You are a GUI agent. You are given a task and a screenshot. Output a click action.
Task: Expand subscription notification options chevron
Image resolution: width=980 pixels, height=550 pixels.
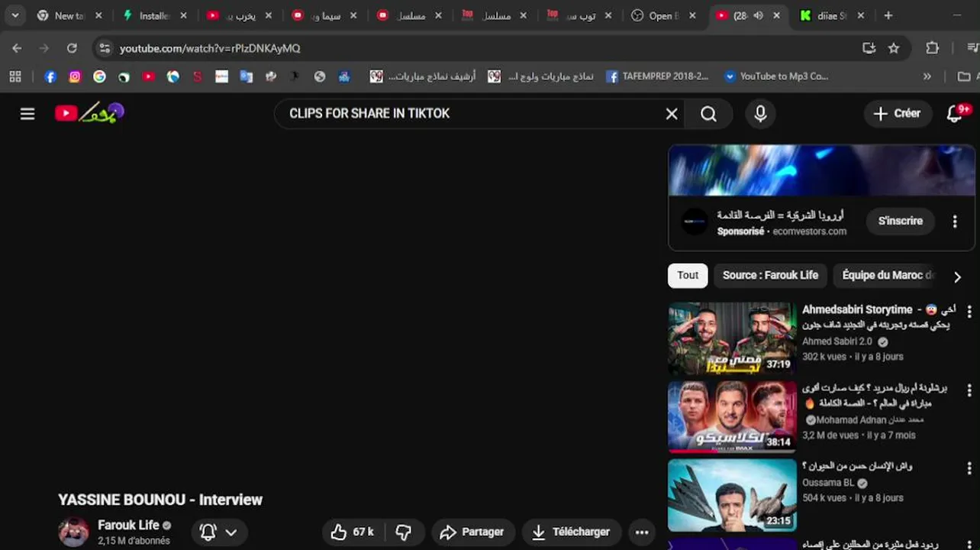pos(230,532)
